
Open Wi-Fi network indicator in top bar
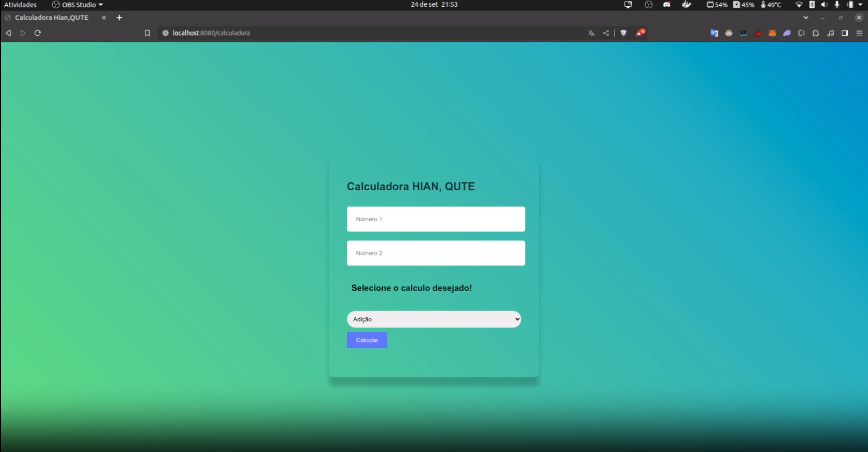click(x=799, y=4)
